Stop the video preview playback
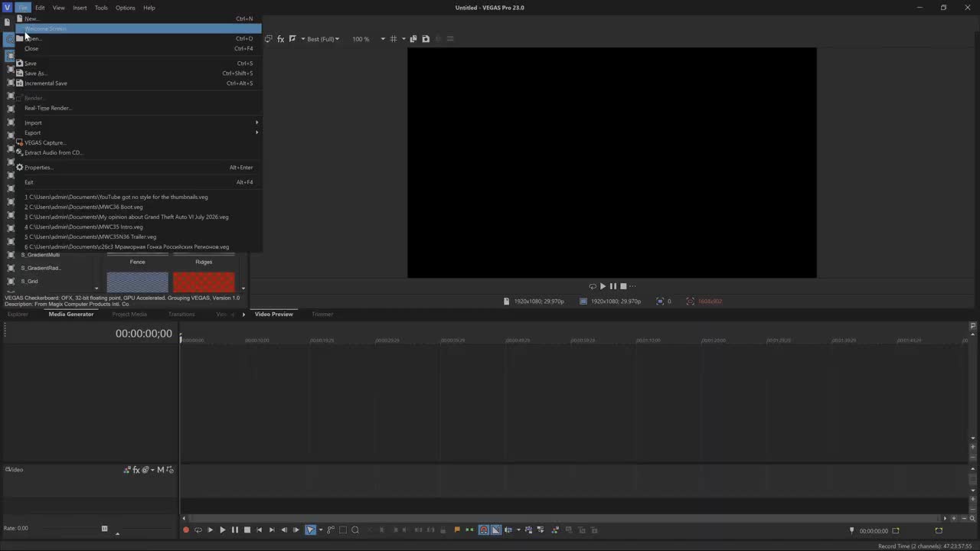This screenshot has height=551, width=980. click(x=623, y=286)
